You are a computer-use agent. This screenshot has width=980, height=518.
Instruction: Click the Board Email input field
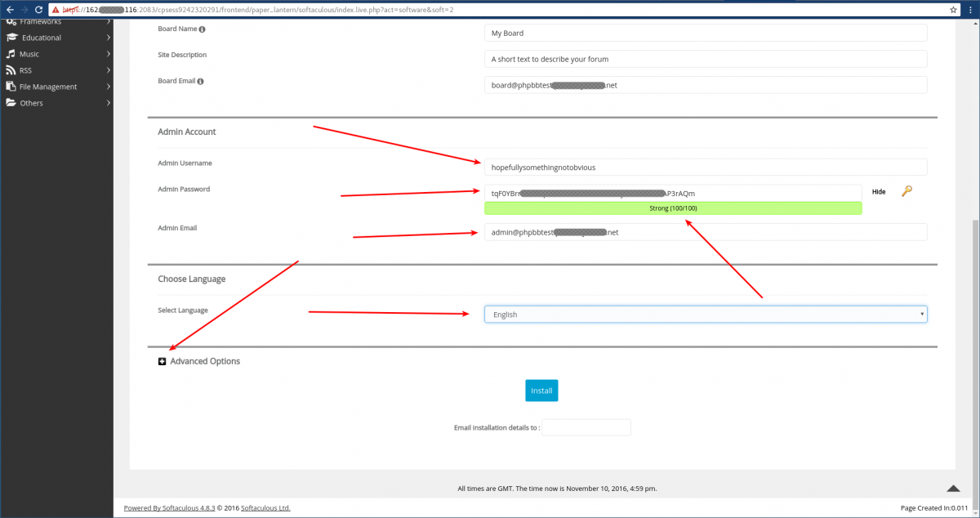pos(706,85)
